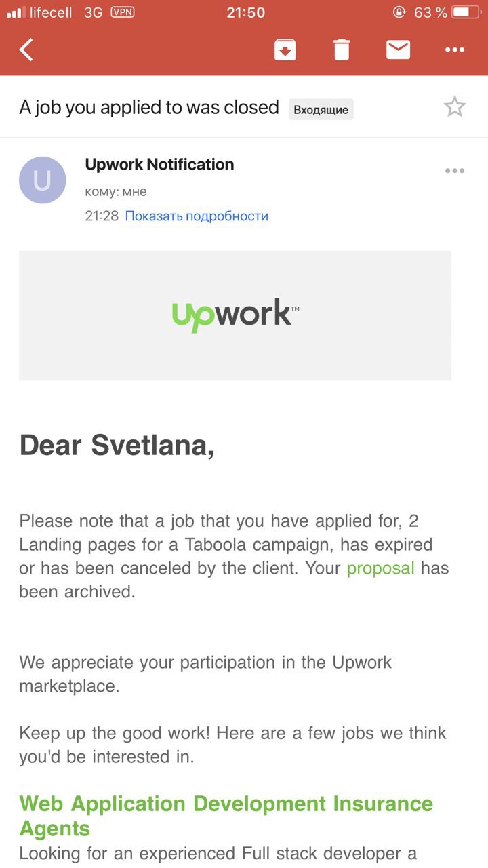Image resolution: width=488 pixels, height=868 pixels.
Task: Tap the кому: мне recipient line
Action: pos(116,192)
